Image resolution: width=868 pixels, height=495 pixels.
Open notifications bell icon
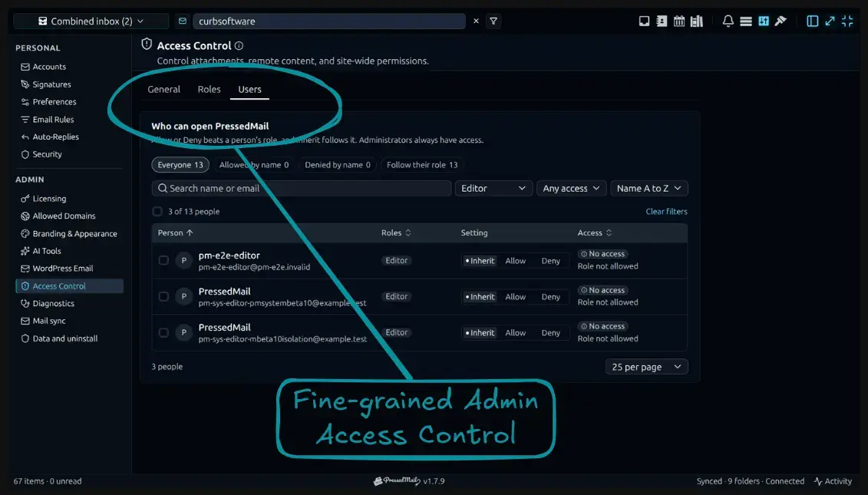pyautogui.click(x=728, y=21)
